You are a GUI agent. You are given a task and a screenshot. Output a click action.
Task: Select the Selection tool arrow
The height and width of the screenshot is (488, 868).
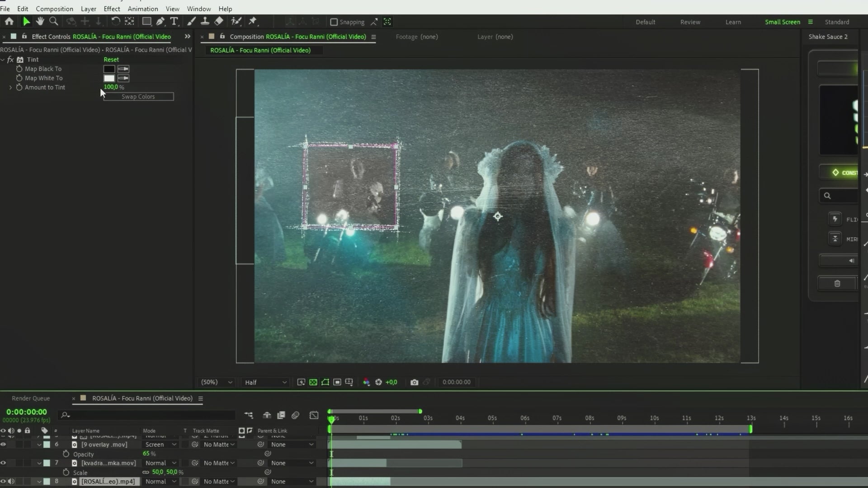click(x=26, y=21)
